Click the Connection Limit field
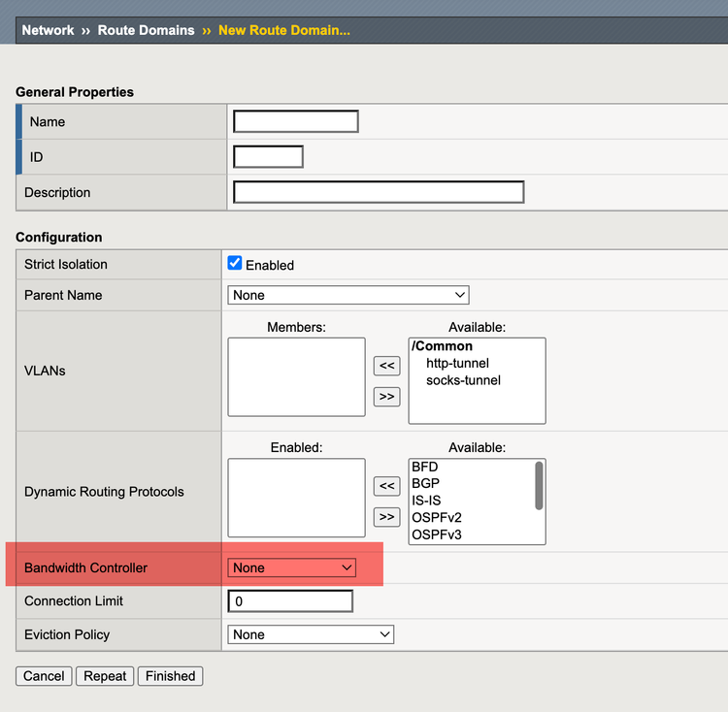Viewport: 728px width, 712px height. pyautogui.click(x=290, y=601)
